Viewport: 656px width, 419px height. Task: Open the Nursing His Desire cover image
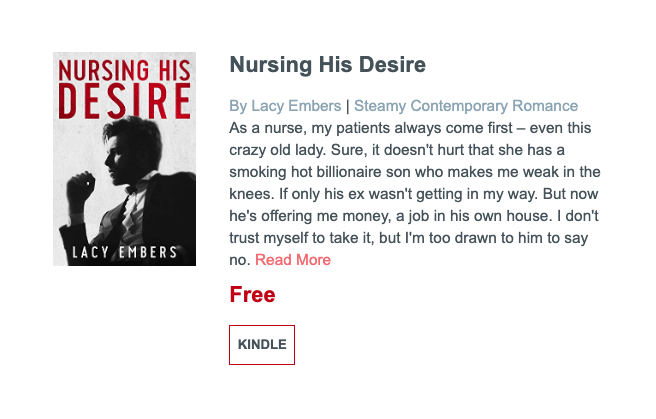point(124,158)
